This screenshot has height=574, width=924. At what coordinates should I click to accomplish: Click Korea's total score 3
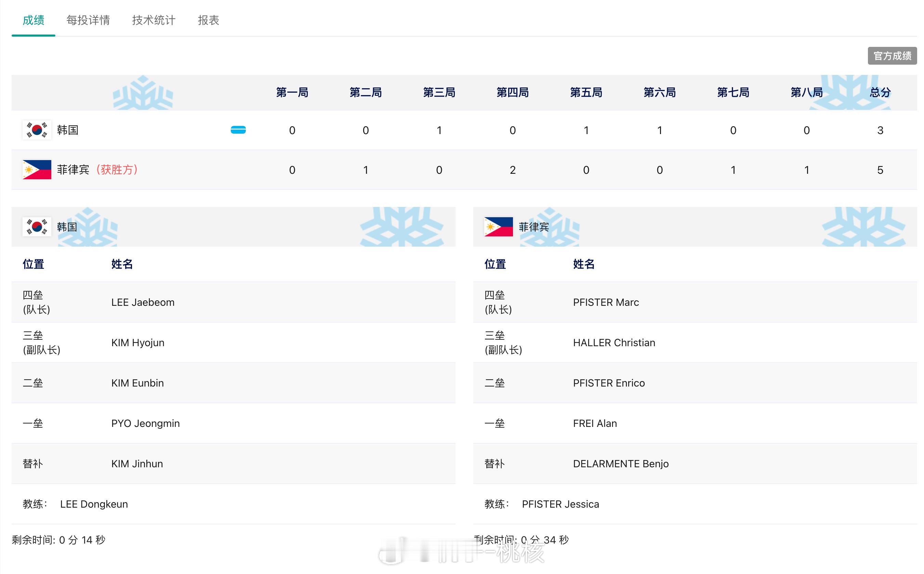click(x=880, y=130)
